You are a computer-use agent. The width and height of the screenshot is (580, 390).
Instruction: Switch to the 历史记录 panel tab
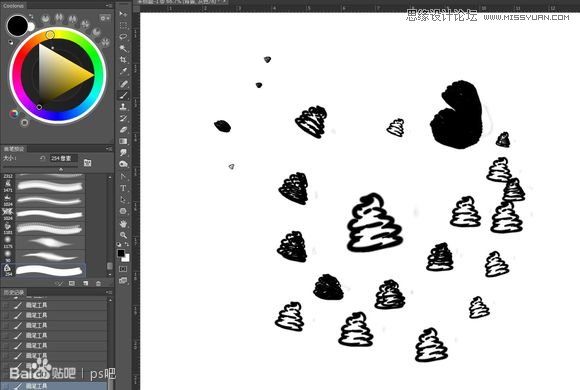[14, 292]
